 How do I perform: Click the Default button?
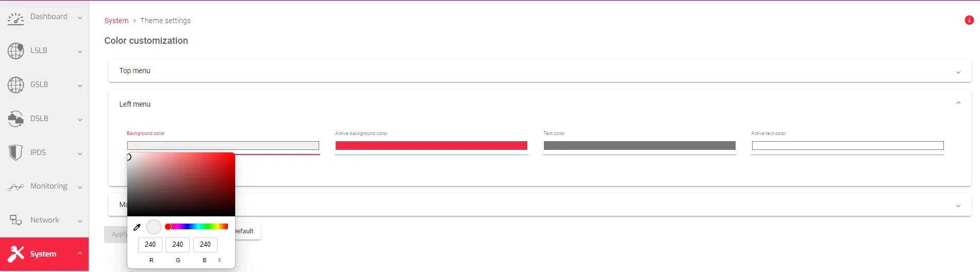pyautogui.click(x=247, y=231)
